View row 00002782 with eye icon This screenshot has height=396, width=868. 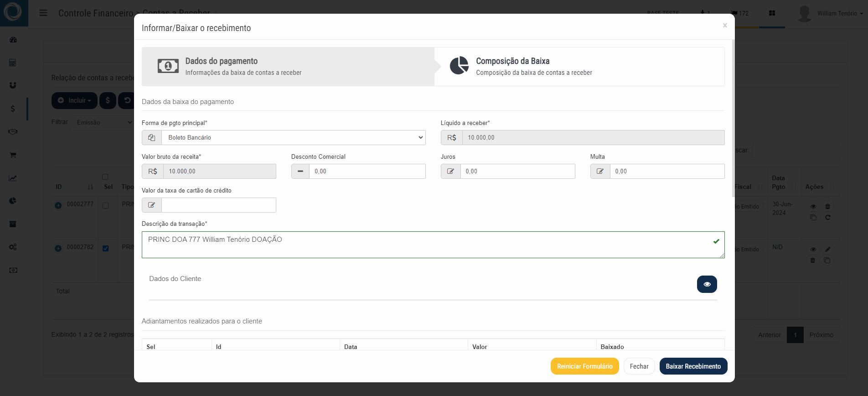(813, 250)
